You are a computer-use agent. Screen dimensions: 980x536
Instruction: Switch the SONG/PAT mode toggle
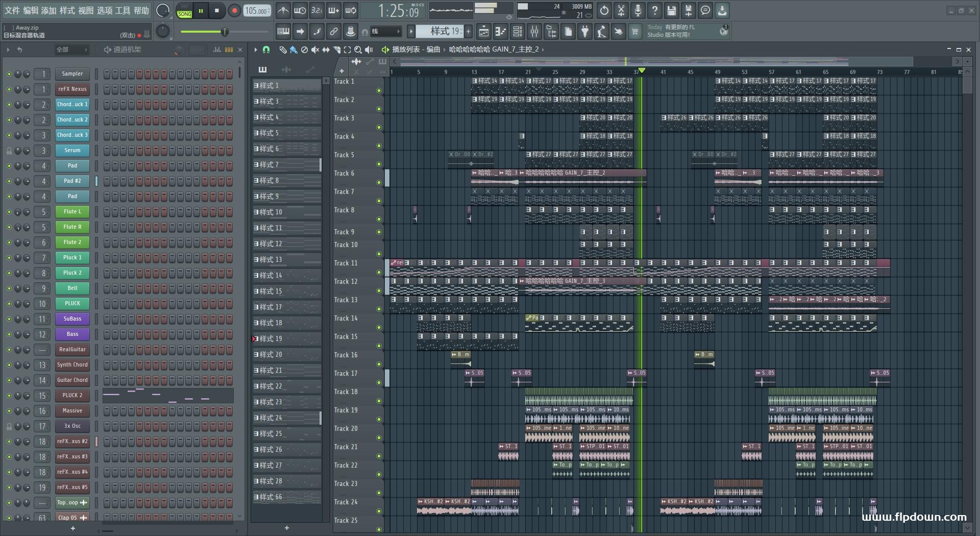[184, 11]
